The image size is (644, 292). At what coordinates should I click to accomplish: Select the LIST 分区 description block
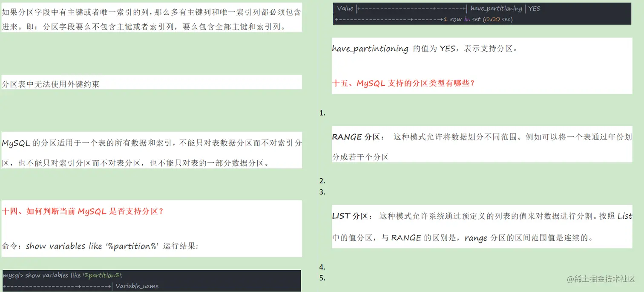point(481,227)
